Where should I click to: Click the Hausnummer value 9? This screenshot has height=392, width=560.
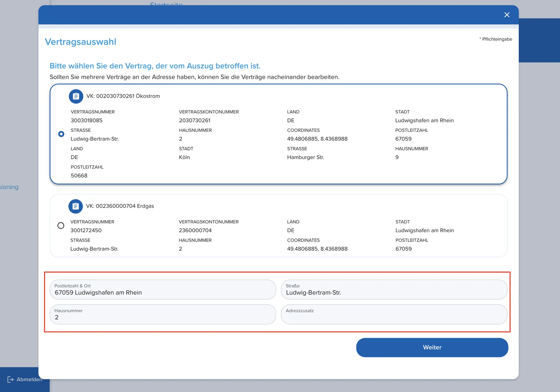[x=397, y=157]
